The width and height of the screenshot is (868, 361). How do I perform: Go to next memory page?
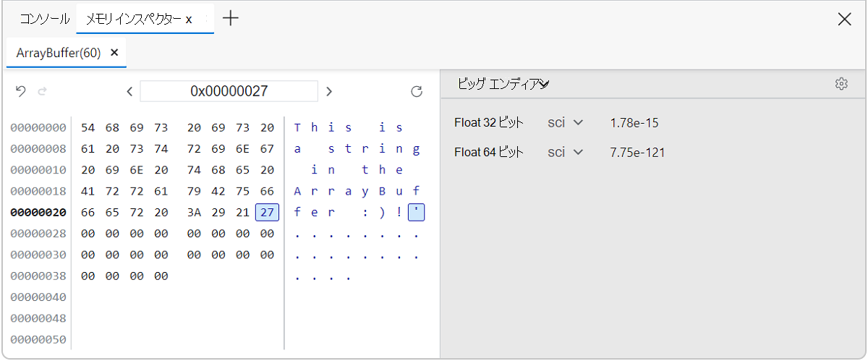329,91
